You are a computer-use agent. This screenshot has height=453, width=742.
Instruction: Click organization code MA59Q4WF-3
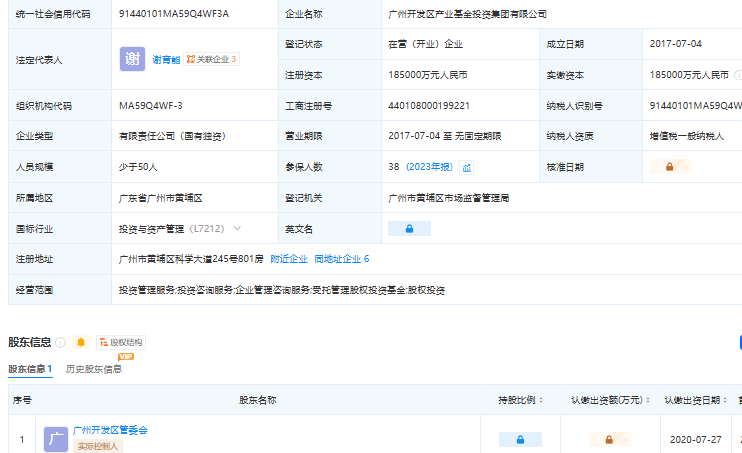pyautogui.click(x=150, y=106)
